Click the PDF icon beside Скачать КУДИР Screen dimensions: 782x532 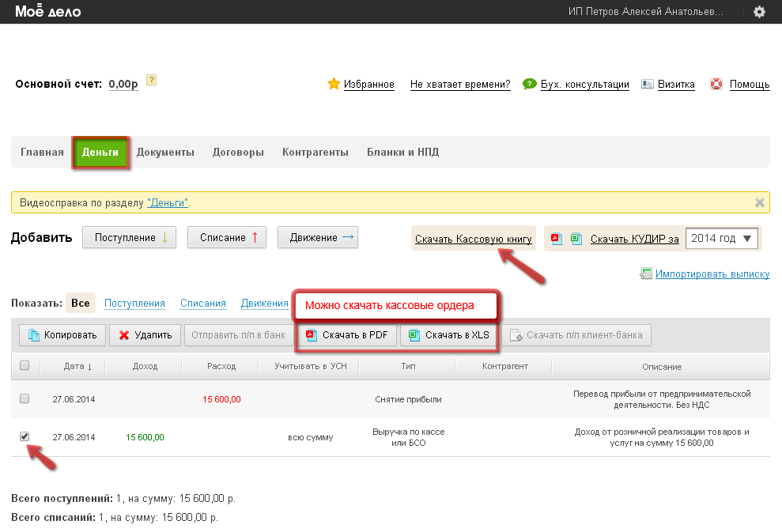(556, 239)
